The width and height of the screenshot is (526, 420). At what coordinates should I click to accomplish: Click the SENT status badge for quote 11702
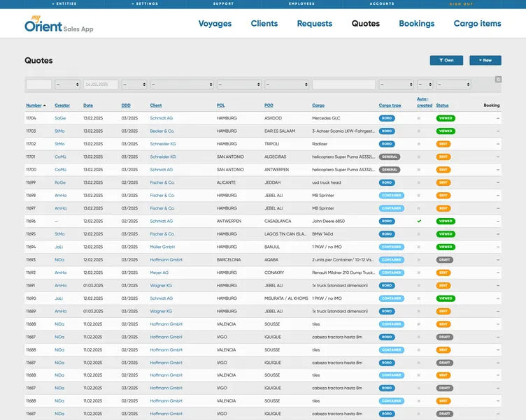coord(443,144)
